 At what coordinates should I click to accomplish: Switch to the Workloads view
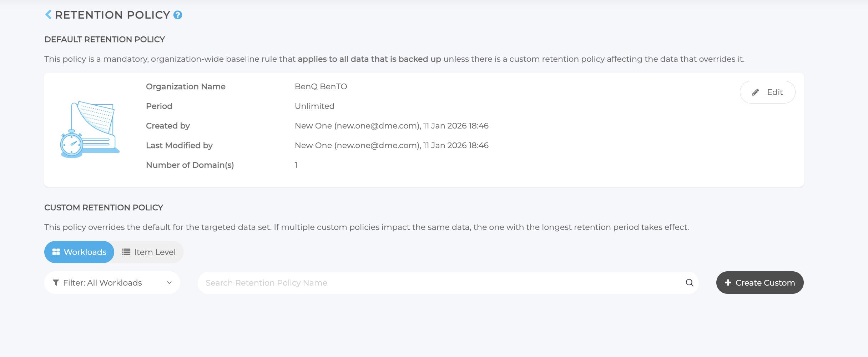(79, 252)
